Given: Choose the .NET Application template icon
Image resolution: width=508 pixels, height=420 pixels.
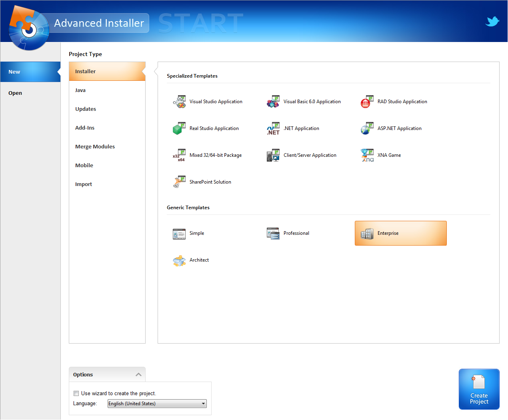Looking at the screenshot, I should (273, 129).
